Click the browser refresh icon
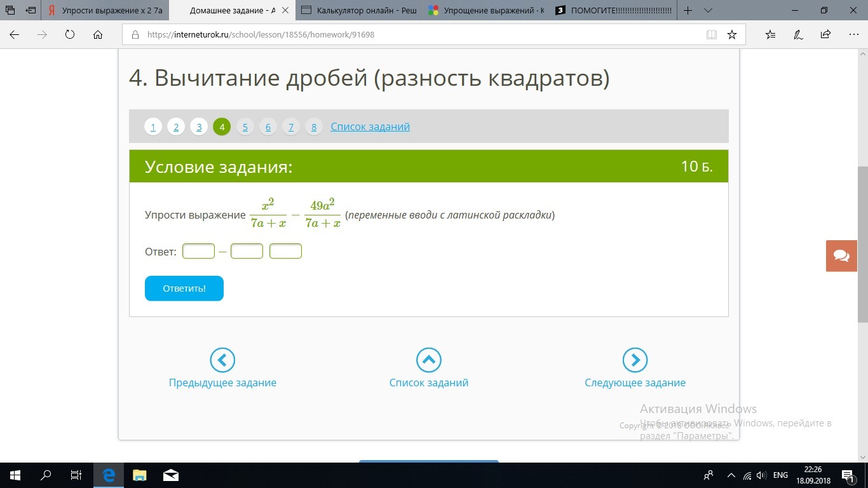Image resolution: width=868 pixels, height=488 pixels. point(70,35)
